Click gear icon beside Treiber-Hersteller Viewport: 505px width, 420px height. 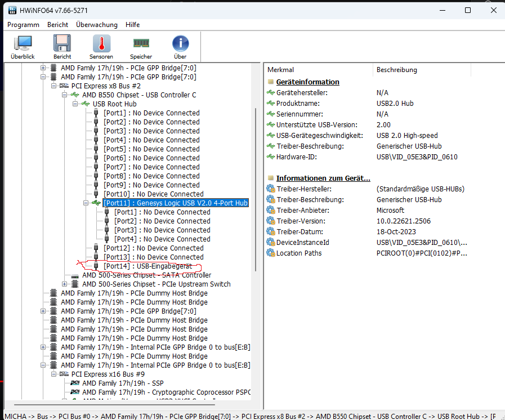tap(271, 189)
